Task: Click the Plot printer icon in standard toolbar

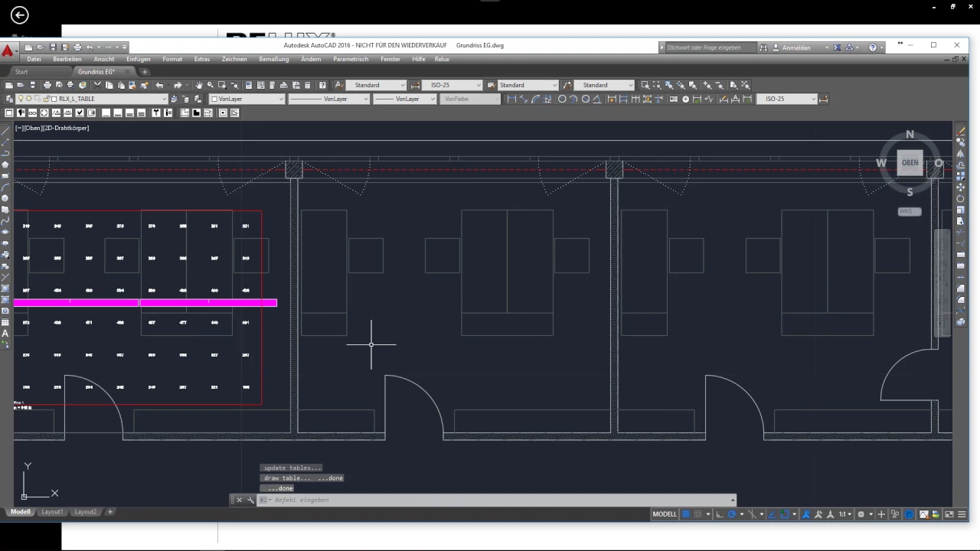Action: tap(47, 85)
